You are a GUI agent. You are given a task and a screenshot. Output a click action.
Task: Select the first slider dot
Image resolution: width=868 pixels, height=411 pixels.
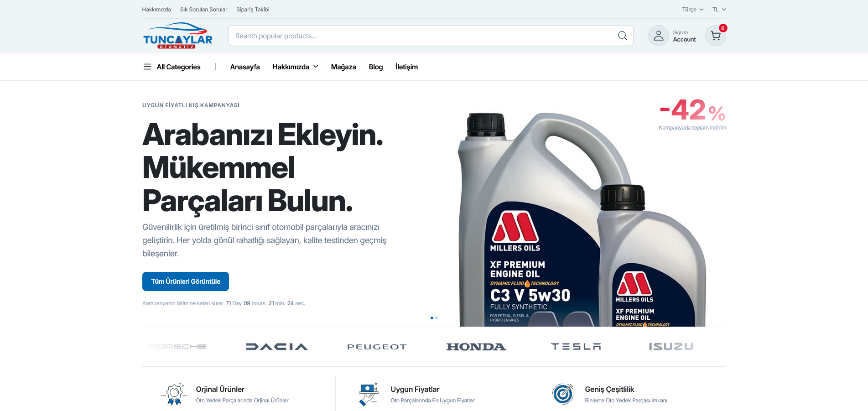point(432,318)
